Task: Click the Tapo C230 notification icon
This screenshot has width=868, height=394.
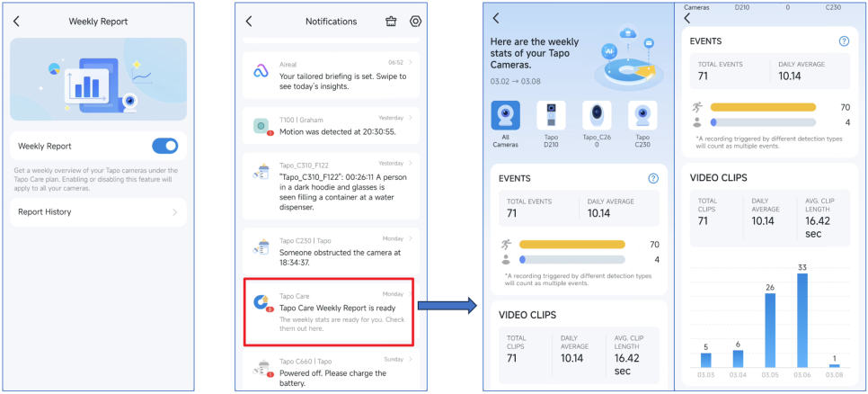Action: [x=261, y=246]
